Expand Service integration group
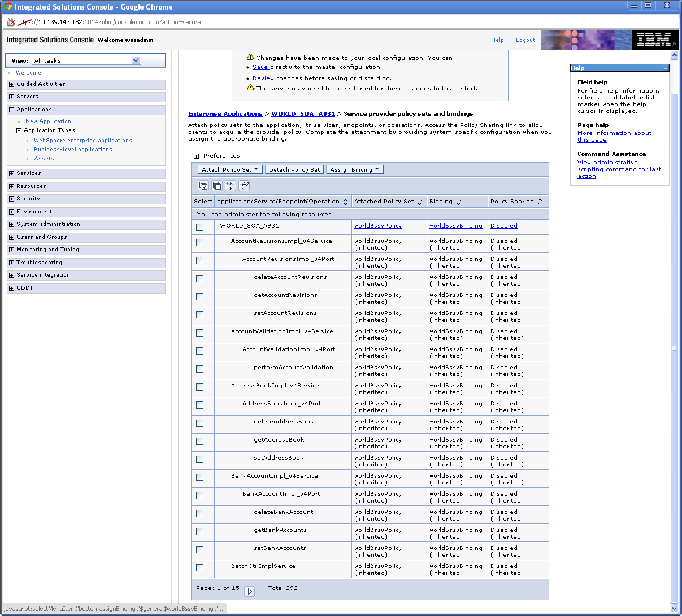Image resolution: width=682 pixels, height=616 pixels. click(11, 275)
